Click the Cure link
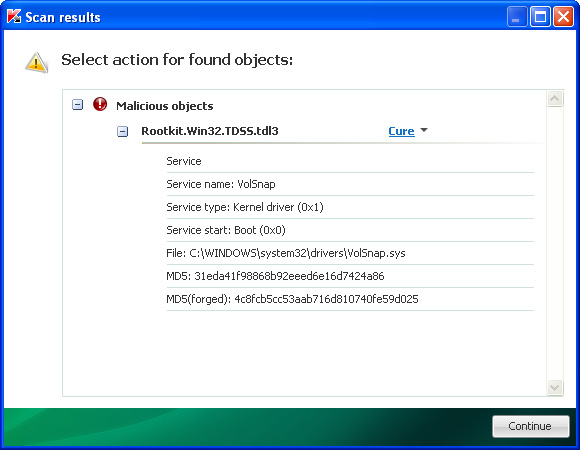 pos(401,131)
